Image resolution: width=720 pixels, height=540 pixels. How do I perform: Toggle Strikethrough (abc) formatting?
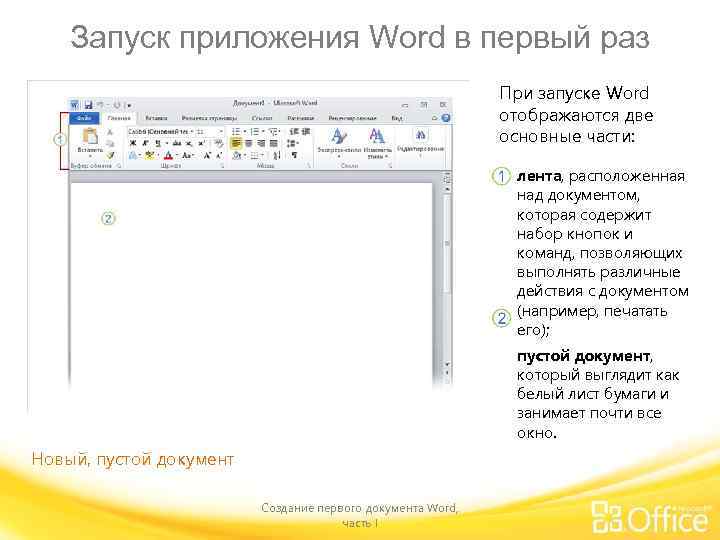point(177,143)
